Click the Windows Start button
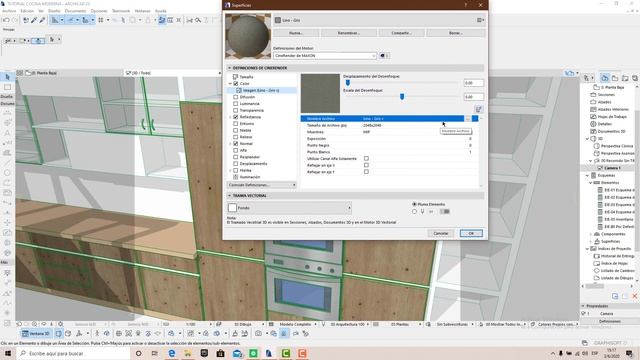This screenshot has width=640, height=360. tap(8, 353)
